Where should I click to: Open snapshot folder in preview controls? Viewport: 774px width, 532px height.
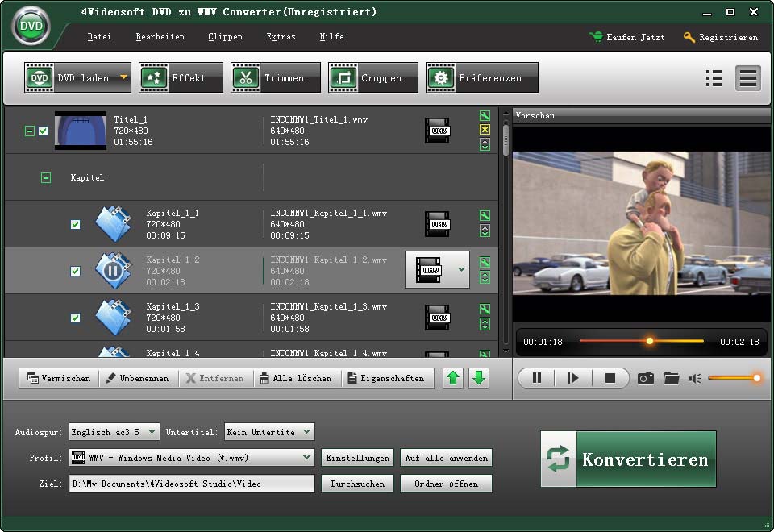pyautogui.click(x=671, y=378)
